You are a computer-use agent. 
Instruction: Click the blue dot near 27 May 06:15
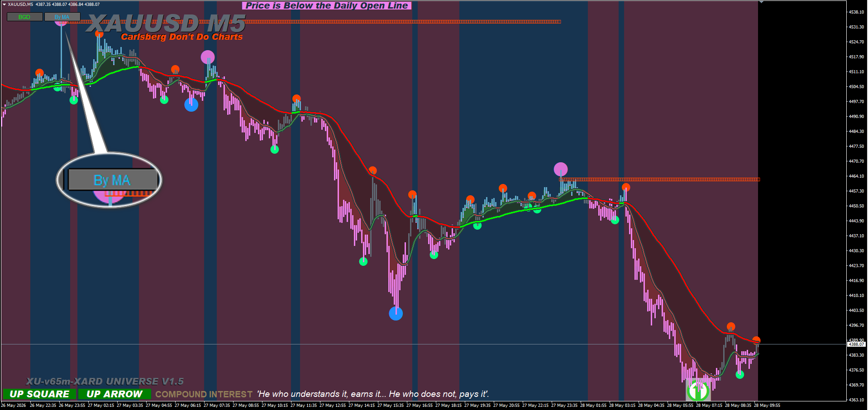tap(191, 105)
